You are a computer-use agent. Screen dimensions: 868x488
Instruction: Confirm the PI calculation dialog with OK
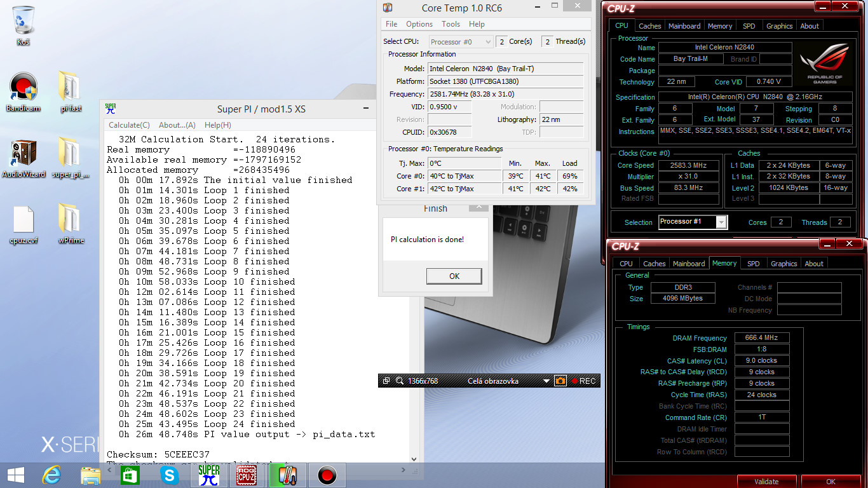pyautogui.click(x=454, y=276)
